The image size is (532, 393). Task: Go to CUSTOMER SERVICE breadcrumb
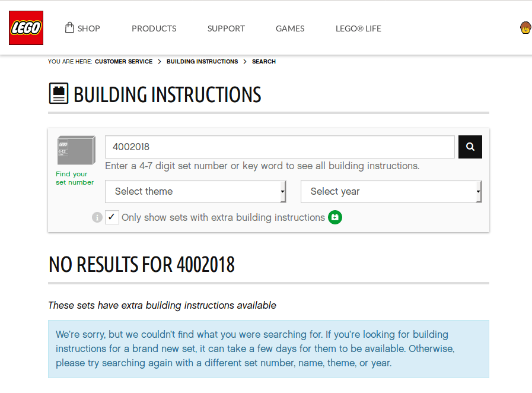point(123,62)
